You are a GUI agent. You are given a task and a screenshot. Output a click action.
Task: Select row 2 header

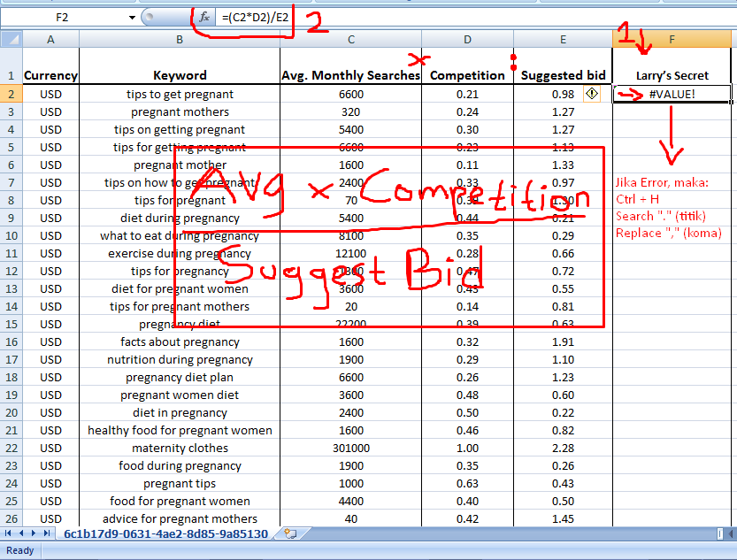[12, 94]
